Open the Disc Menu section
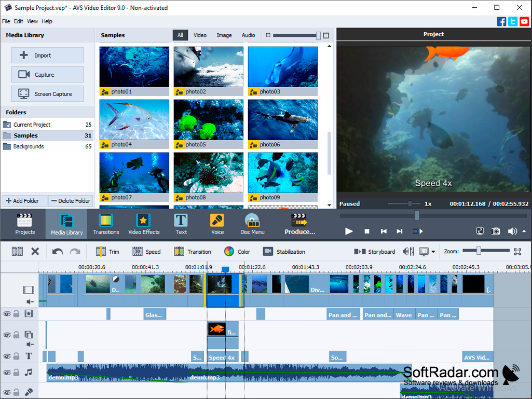This screenshot has height=399, width=532. (x=252, y=224)
